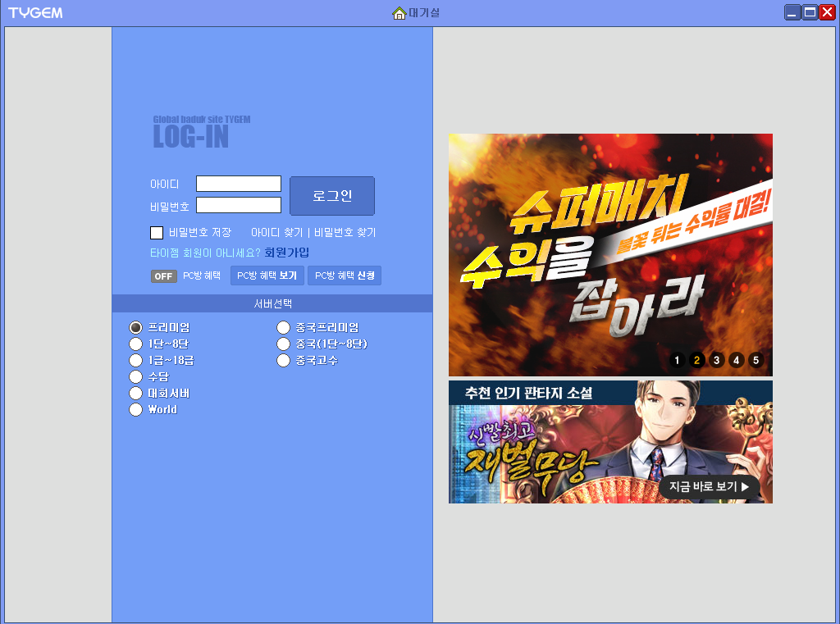Select the 1급~18급 server
Viewport: 840px width, 624px height.
[135, 360]
